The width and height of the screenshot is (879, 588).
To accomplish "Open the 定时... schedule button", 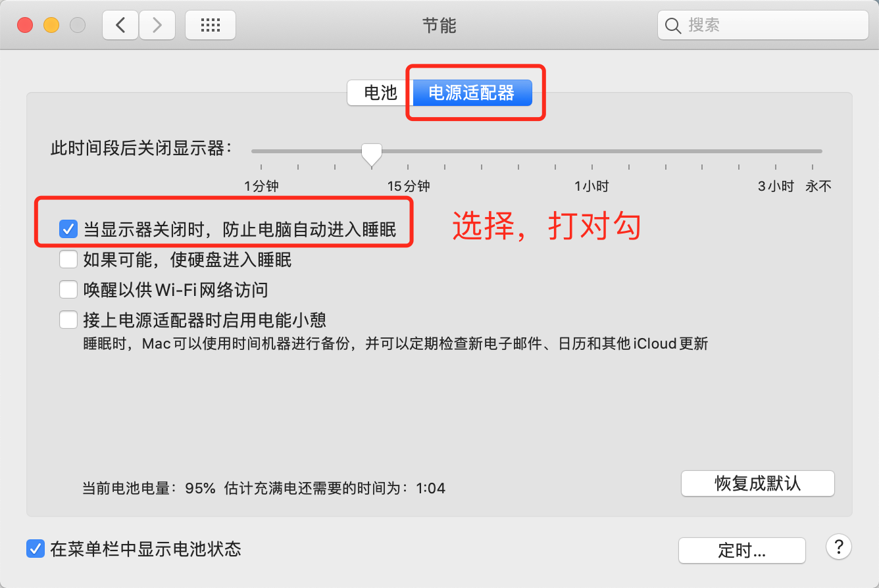I will 742,551.
